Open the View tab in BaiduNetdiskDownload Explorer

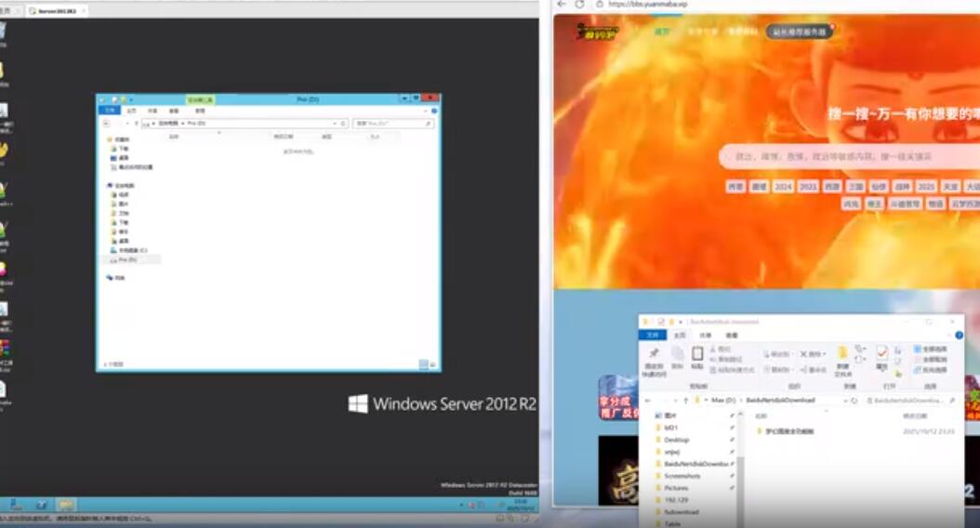click(x=732, y=335)
